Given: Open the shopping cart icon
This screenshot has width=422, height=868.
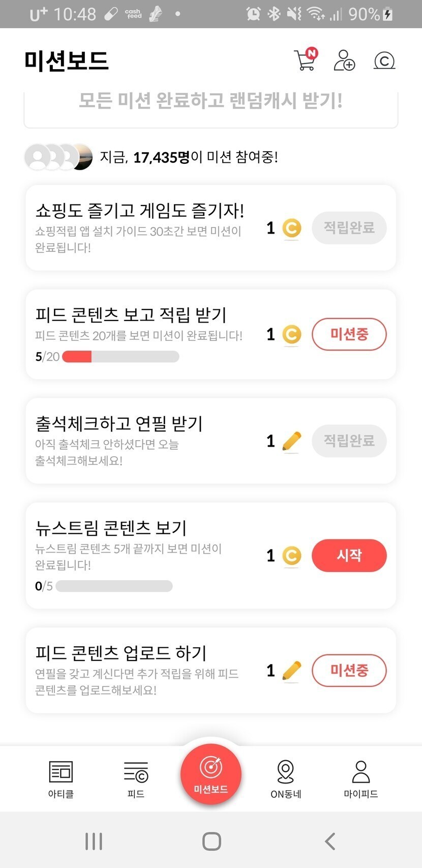Looking at the screenshot, I should [x=305, y=61].
